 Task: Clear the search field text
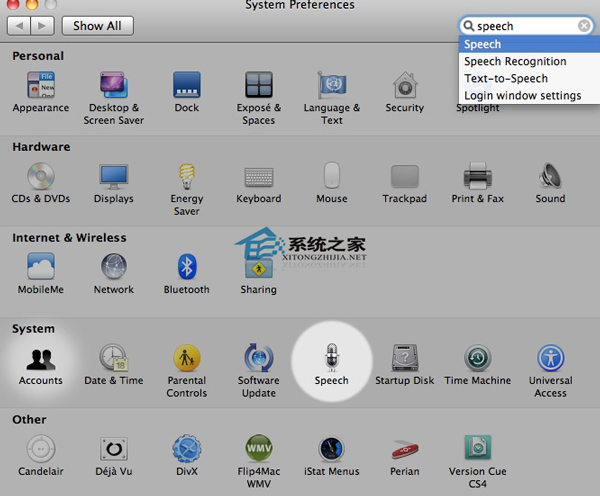[x=584, y=26]
